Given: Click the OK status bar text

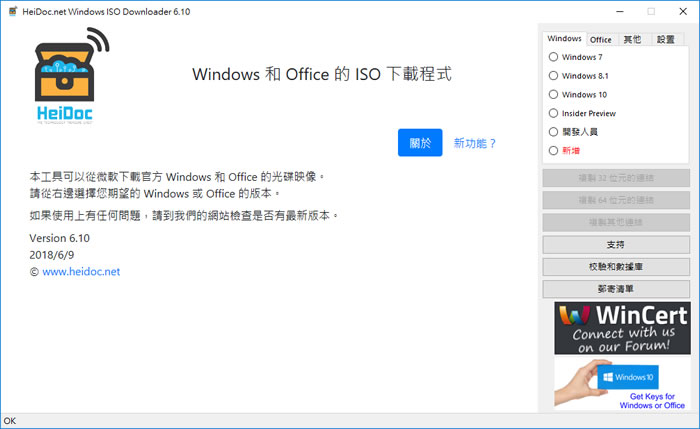Looking at the screenshot, I should pyautogui.click(x=10, y=421).
